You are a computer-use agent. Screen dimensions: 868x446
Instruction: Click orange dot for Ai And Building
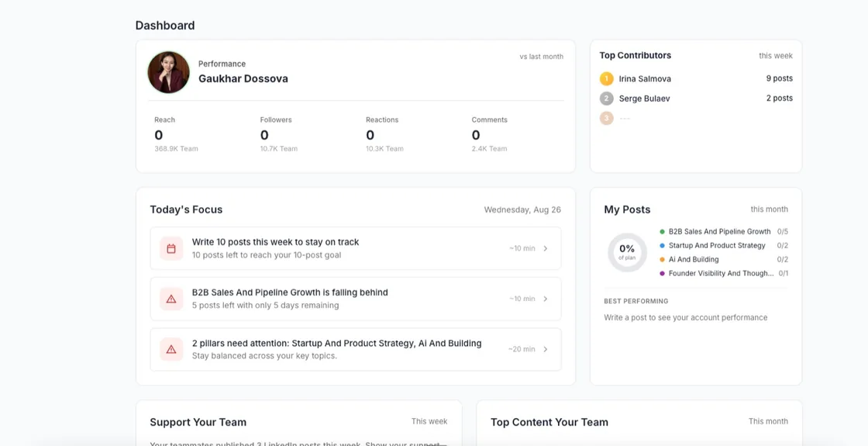[x=662, y=259]
